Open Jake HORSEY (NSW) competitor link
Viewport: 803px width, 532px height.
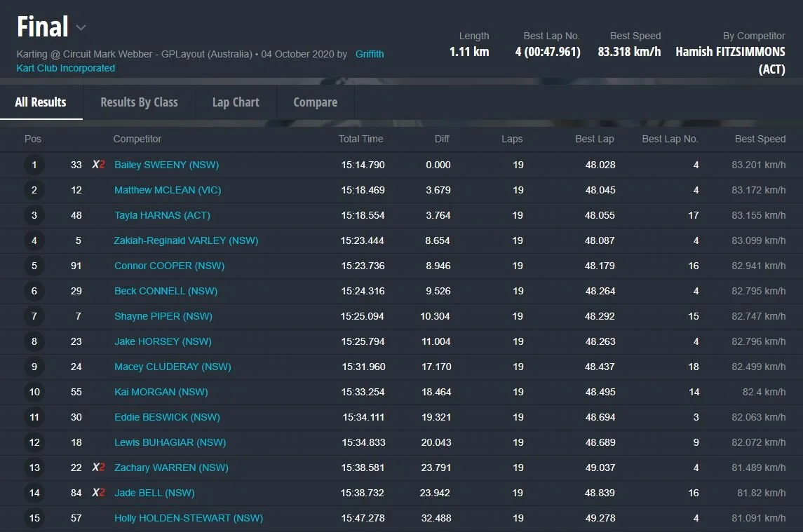(163, 341)
